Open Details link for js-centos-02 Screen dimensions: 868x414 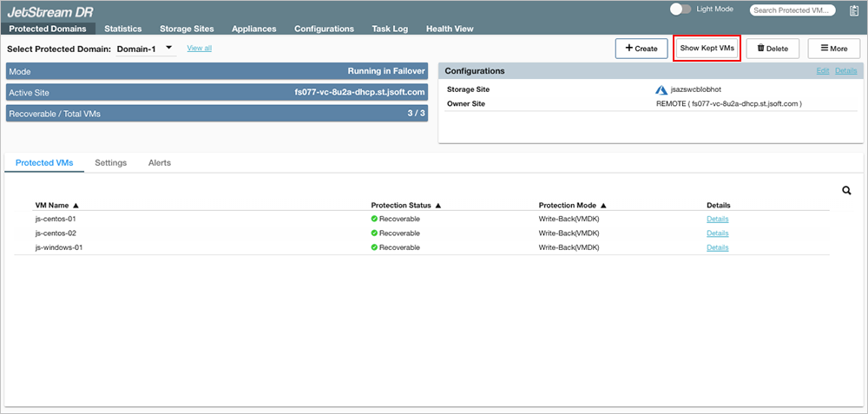(x=717, y=233)
